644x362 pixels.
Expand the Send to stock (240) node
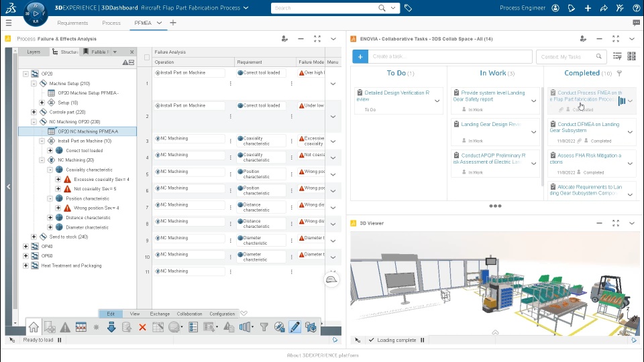[34, 237]
